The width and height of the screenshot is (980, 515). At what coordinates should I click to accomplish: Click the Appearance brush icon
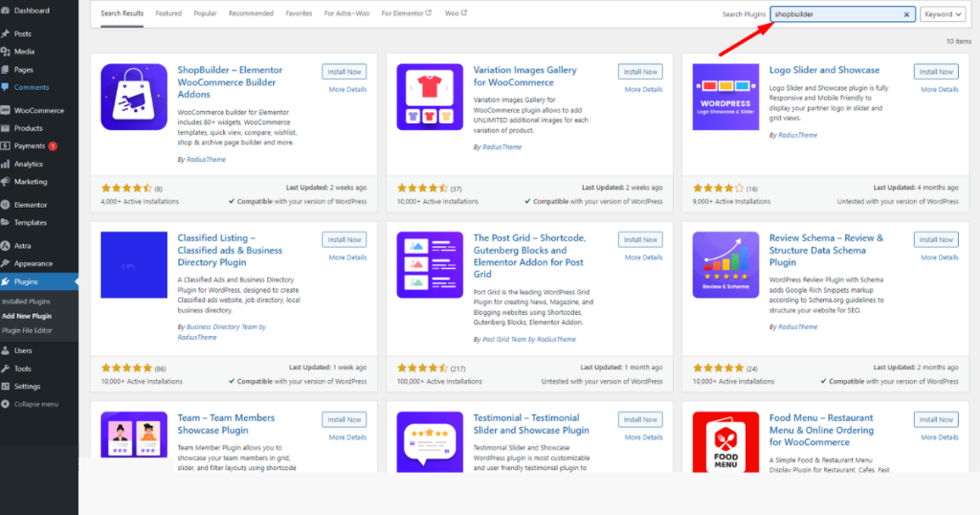pos(6,264)
